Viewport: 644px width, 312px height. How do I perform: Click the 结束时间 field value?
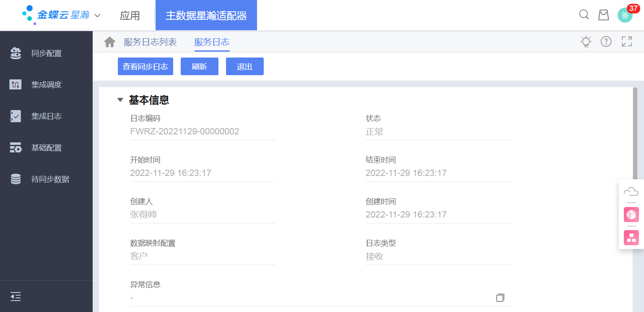coord(438,173)
